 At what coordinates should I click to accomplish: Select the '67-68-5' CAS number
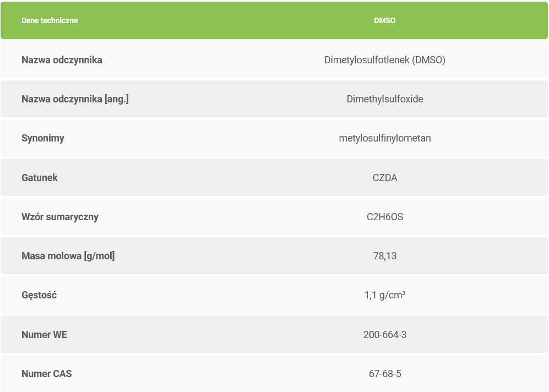[x=384, y=374]
